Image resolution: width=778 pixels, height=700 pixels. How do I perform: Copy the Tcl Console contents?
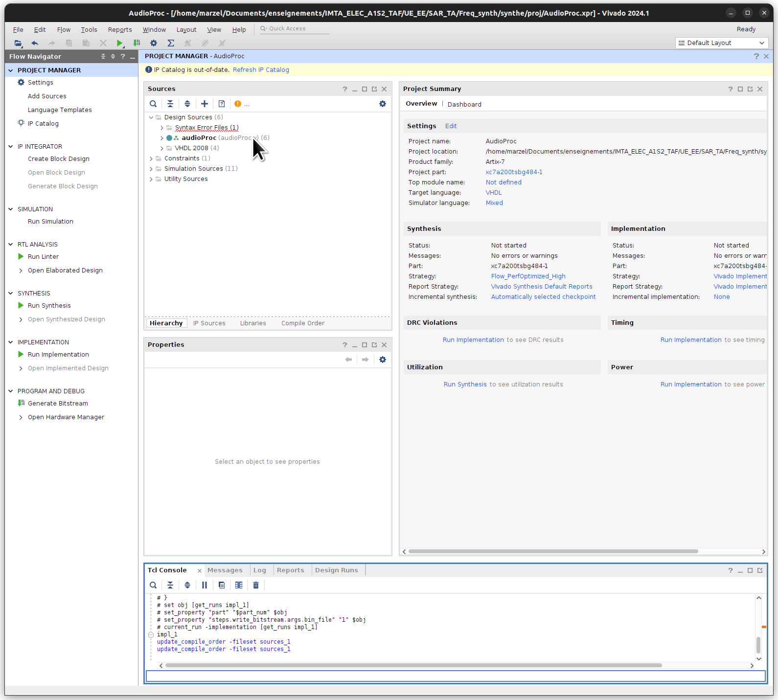pyautogui.click(x=222, y=585)
